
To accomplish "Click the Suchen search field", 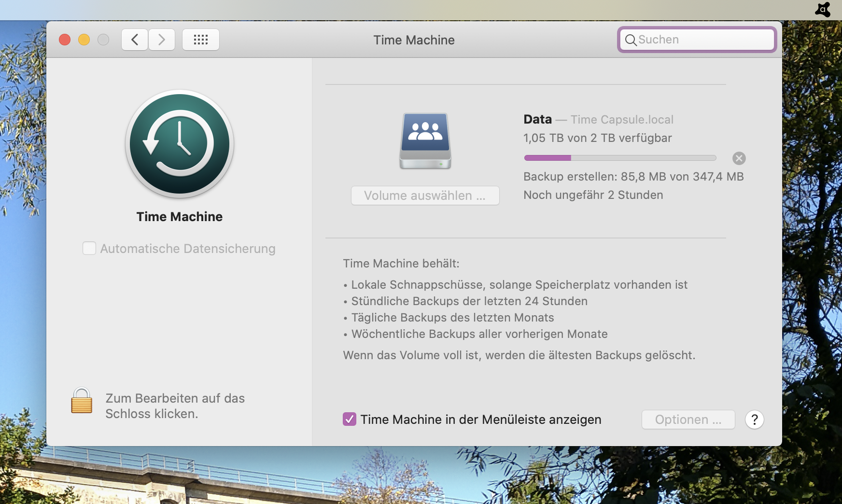I will point(697,40).
